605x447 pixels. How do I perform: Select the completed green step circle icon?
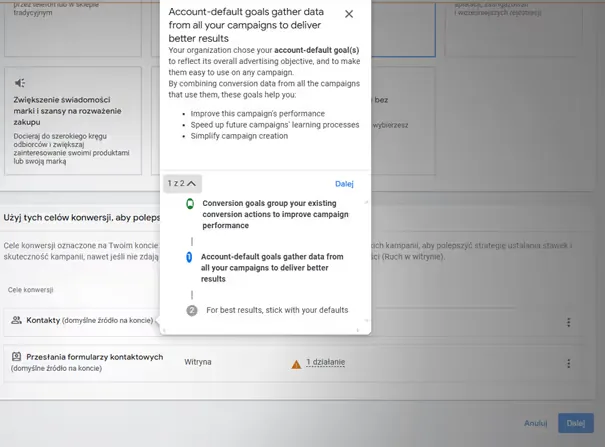(x=190, y=204)
